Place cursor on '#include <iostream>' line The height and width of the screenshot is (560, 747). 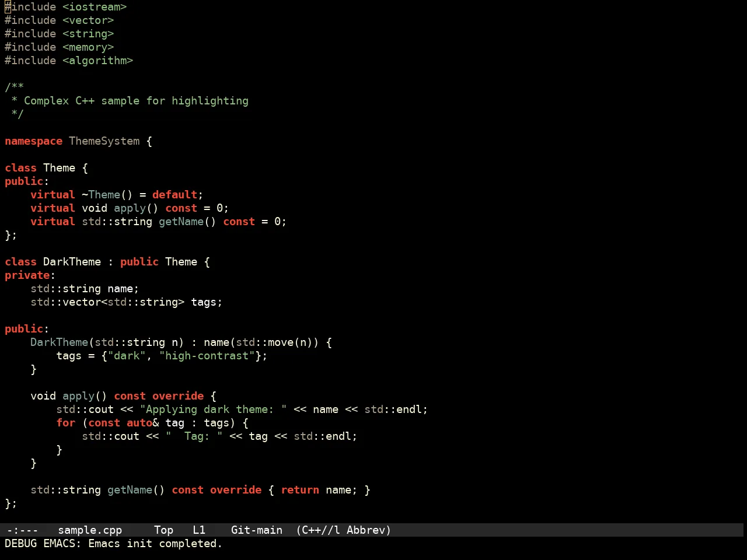coord(66,7)
